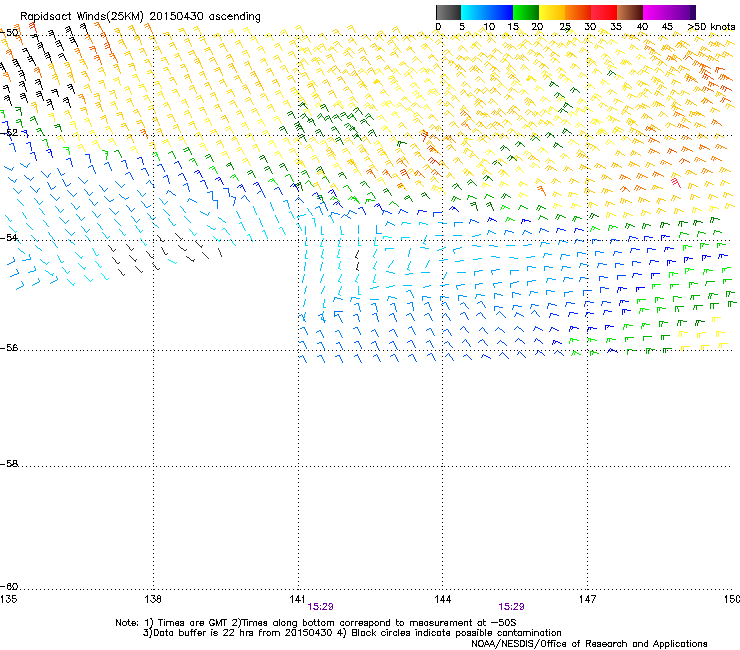Click the yellow 20-25 knots legend segment
The height and width of the screenshot is (650, 740).
pyautogui.click(x=552, y=12)
